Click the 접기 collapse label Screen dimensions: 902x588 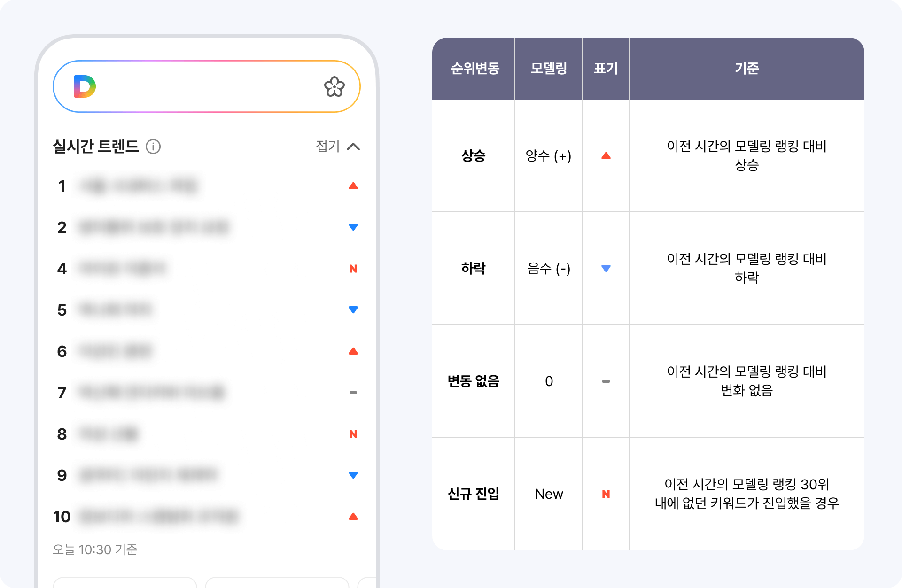(x=327, y=147)
